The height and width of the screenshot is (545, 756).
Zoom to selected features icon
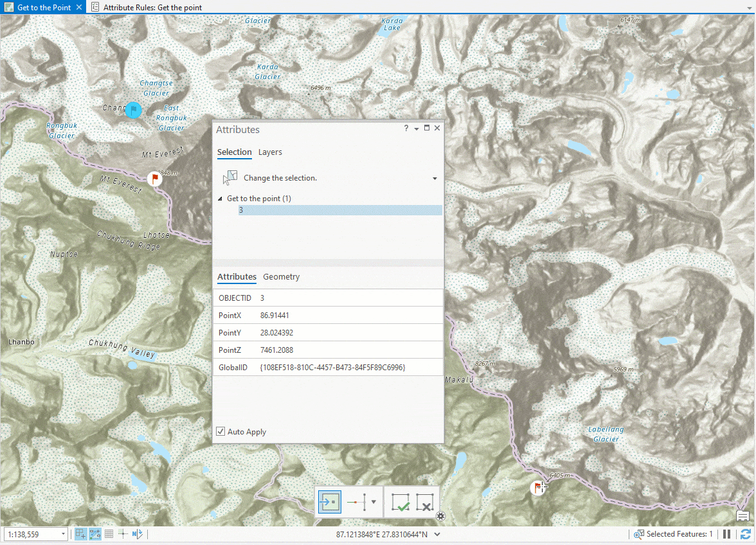[x=639, y=534]
